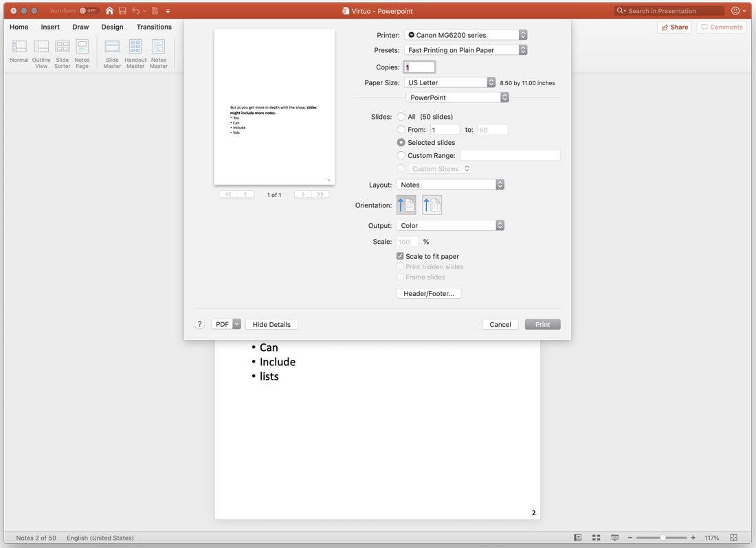Open the Slide Master view

pyautogui.click(x=112, y=53)
